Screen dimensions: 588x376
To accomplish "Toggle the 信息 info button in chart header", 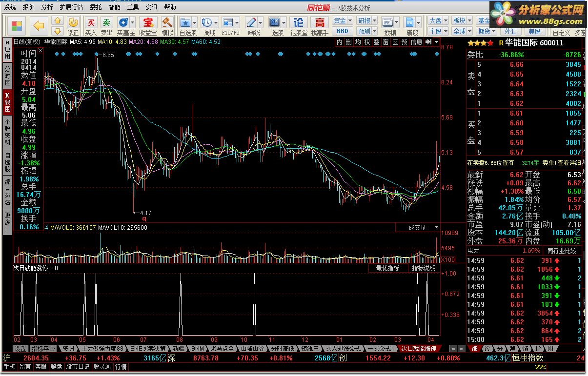I will point(416,42).
